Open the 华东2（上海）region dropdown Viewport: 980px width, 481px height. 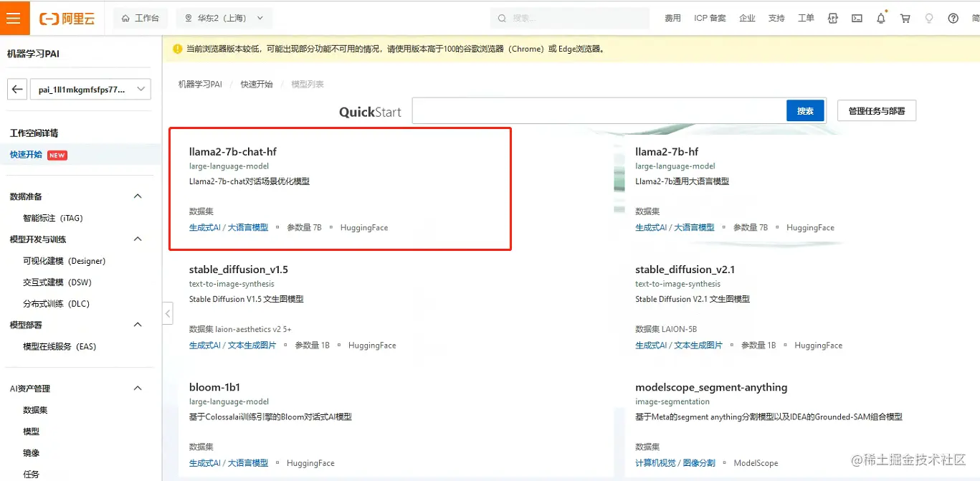(x=224, y=18)
